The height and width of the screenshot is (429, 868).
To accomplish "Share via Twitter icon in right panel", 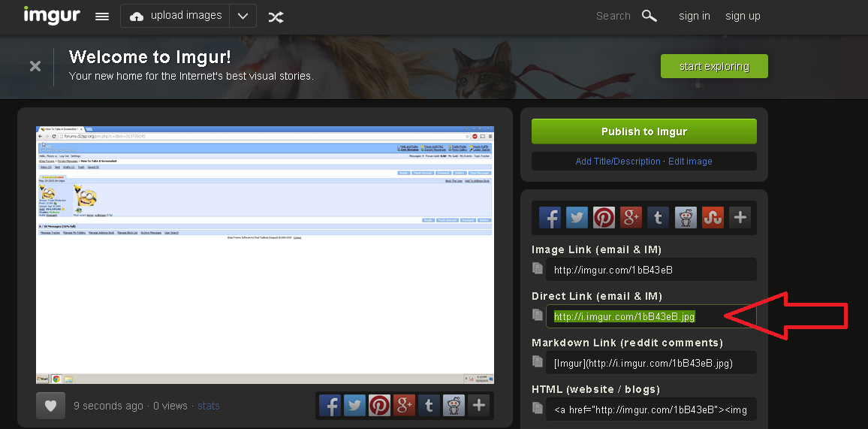I will [577, 218].
